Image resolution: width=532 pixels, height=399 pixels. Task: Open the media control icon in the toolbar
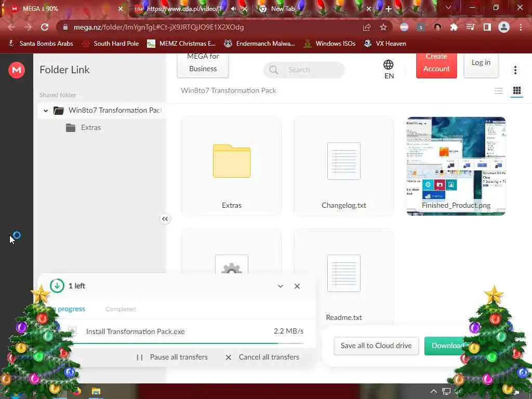click(x=470, y=27)
